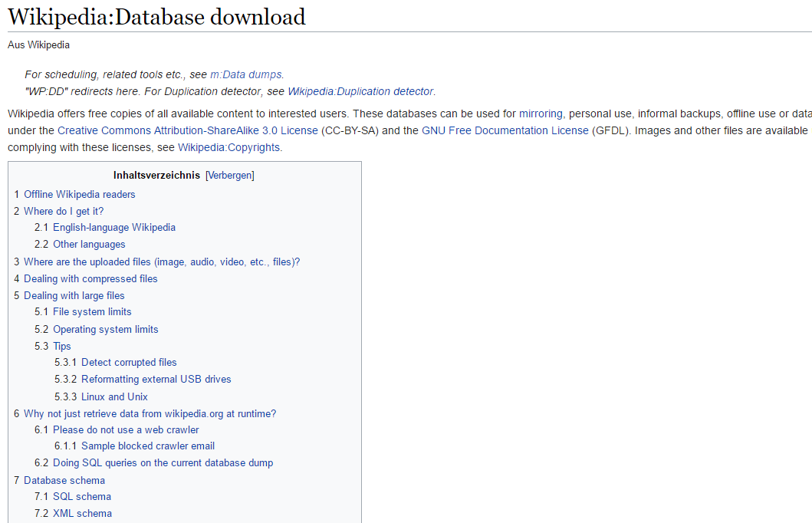The image size is (812, 523).
Task: Open the Wikipedia:Copyrights link
Action: pos(229,147)
